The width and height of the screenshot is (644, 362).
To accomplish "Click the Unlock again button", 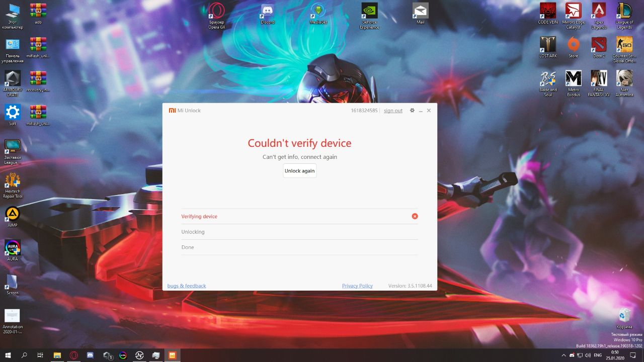I will tap(299, 171).
